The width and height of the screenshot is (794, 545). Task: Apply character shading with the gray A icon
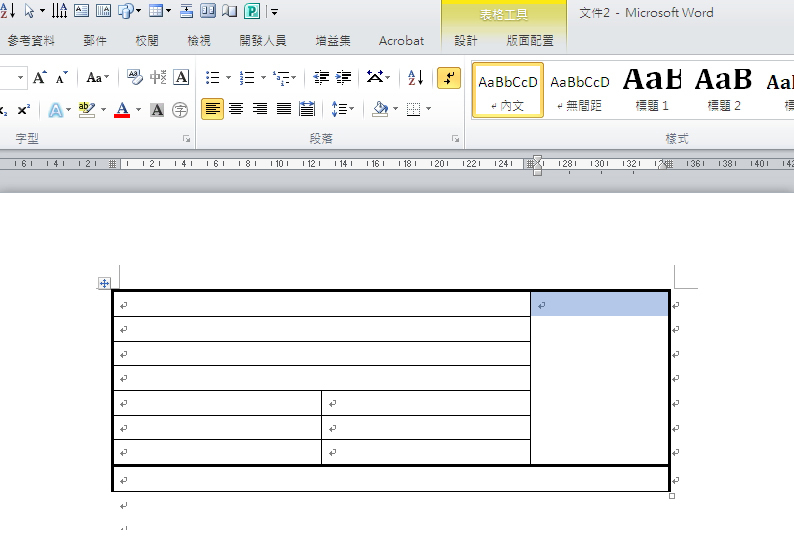(157, 109)
